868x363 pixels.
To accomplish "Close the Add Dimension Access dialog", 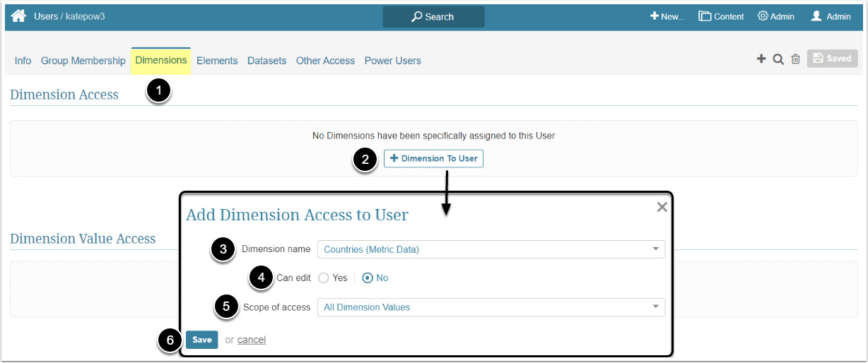I will [x=662, y=207].
